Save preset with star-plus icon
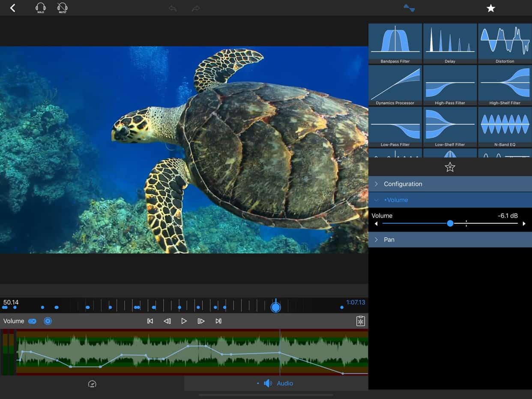Image resolution: width=532 pixels, height=399 pixels. coord(450,167)
